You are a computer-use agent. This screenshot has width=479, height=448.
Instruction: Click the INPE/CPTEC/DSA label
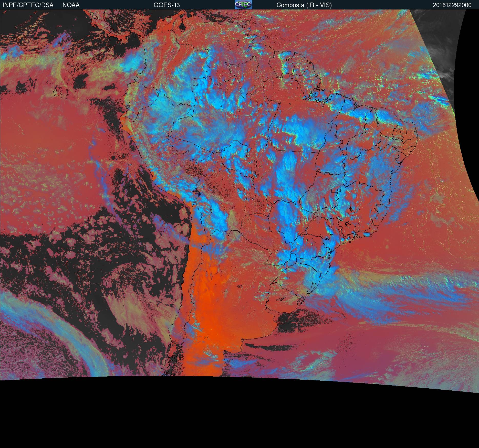tap(28, 5)
